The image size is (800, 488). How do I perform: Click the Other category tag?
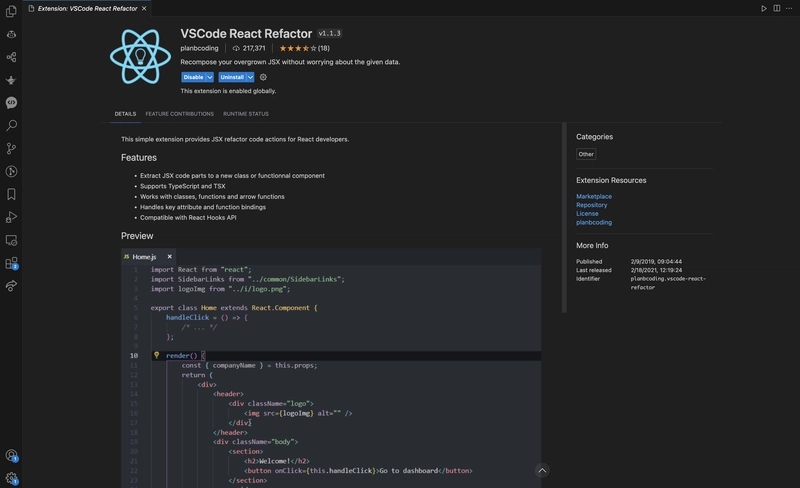tap(586, 154)
